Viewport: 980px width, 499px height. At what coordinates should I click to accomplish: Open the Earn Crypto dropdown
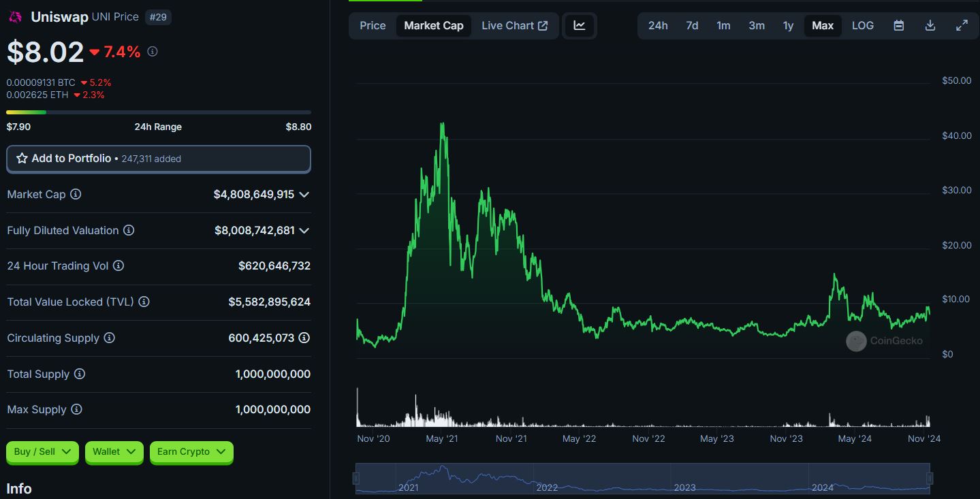tap(191, 451)
